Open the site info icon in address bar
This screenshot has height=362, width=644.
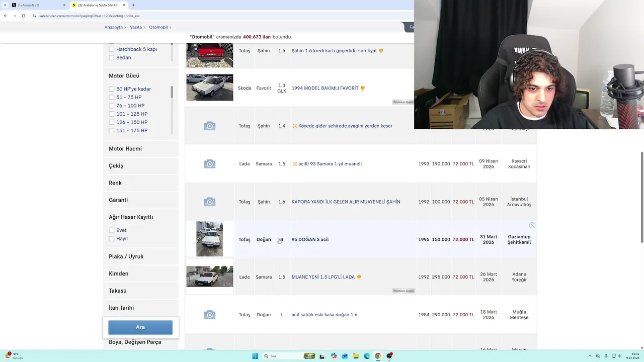[x=34, y=16]
